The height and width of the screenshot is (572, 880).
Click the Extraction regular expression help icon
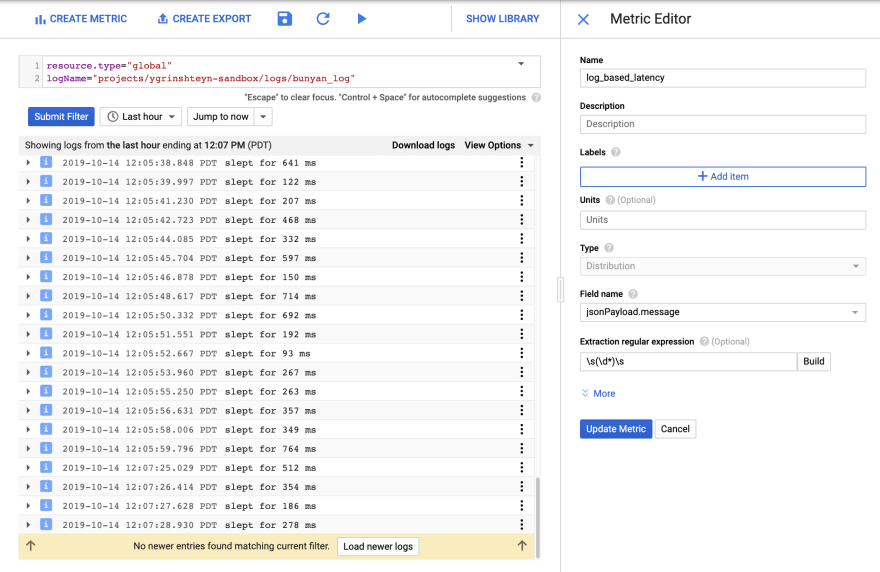click(x=704, y=341)
